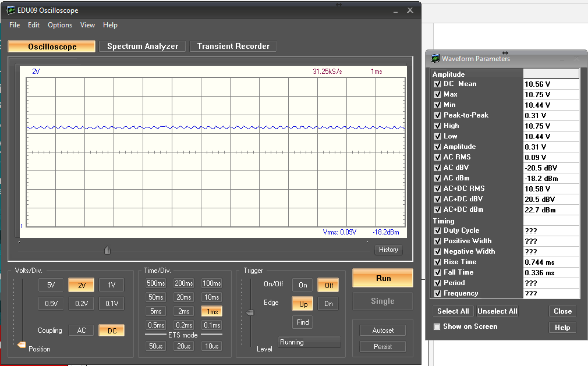Open the History panel button
This screenshot has height=366, width=588.
[x=388, y=250]
